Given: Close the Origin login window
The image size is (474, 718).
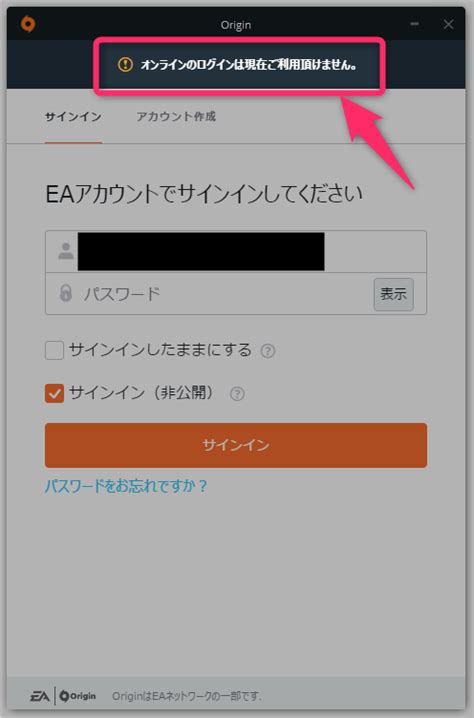Looking at the screenshot, I should [x=448, y=24].
